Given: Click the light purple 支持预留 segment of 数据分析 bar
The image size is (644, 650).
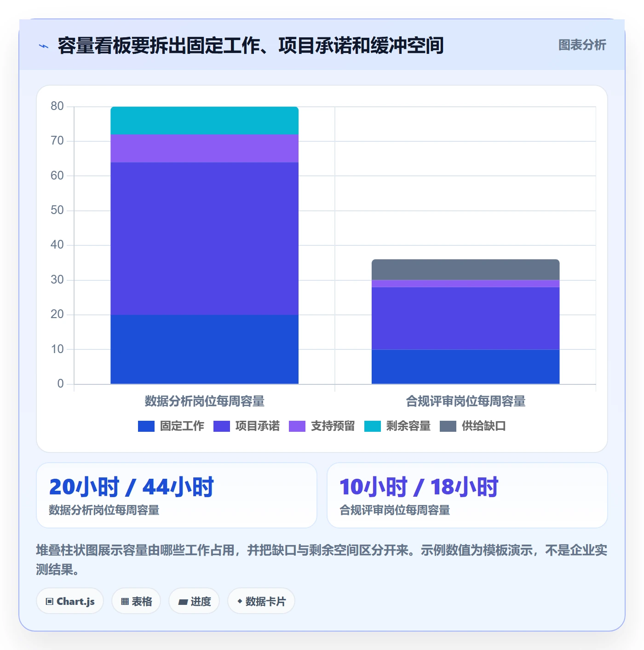Looking at the screenshot, I should pos(205,148).
